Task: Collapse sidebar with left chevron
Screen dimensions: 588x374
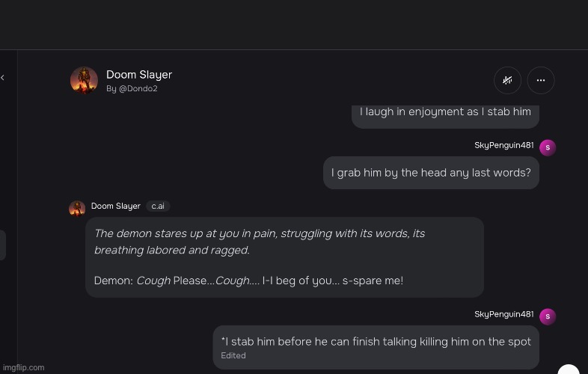Action: pos(3,78)
